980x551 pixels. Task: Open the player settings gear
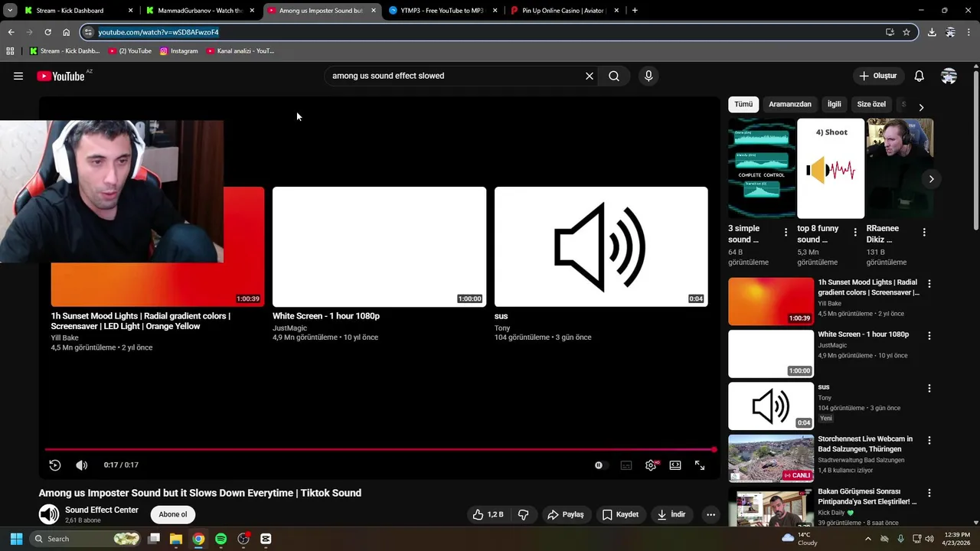pos(651,465)
